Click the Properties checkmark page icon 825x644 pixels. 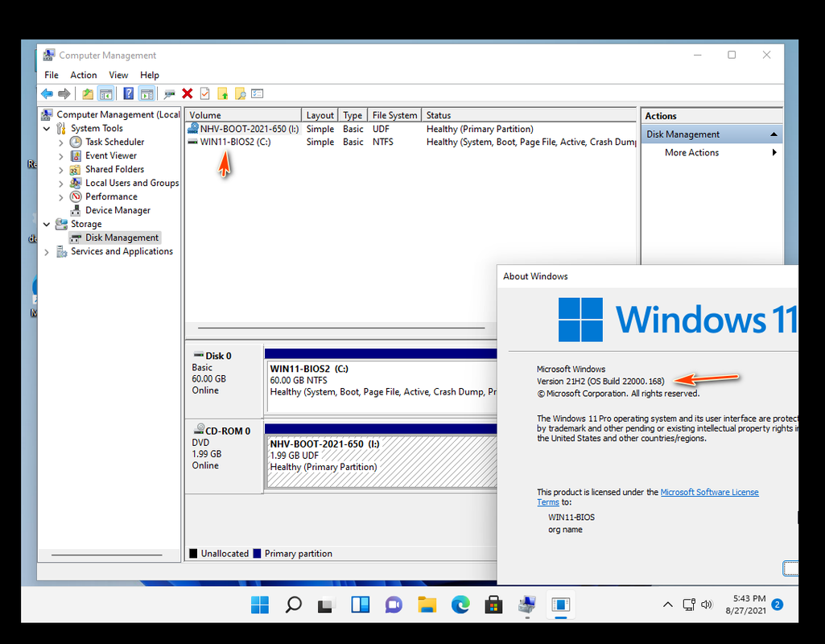coord(204,93)
